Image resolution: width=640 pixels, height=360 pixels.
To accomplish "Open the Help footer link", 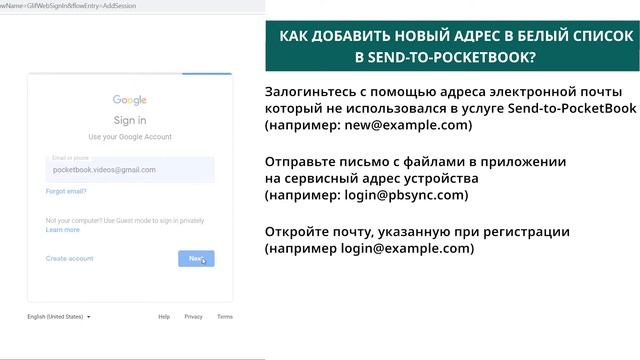I will (x=164, y=317).
